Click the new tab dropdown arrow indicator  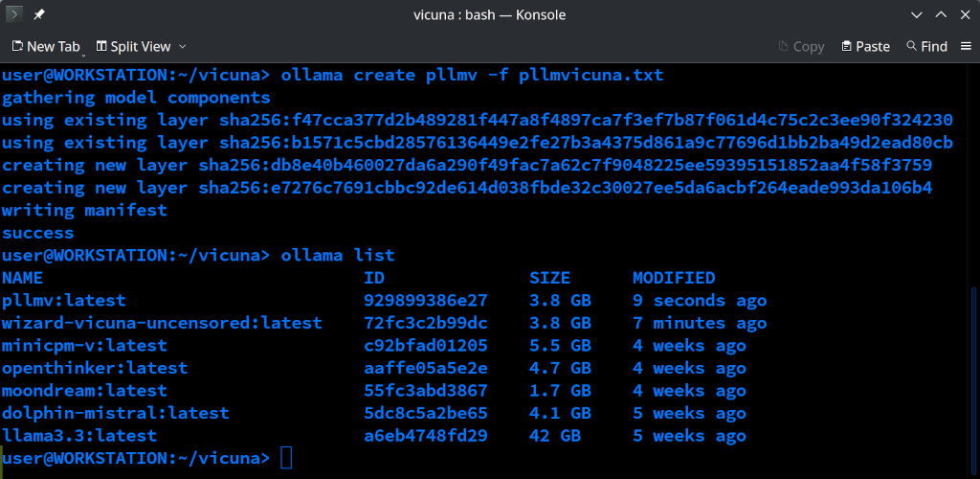tap(82, 54)
